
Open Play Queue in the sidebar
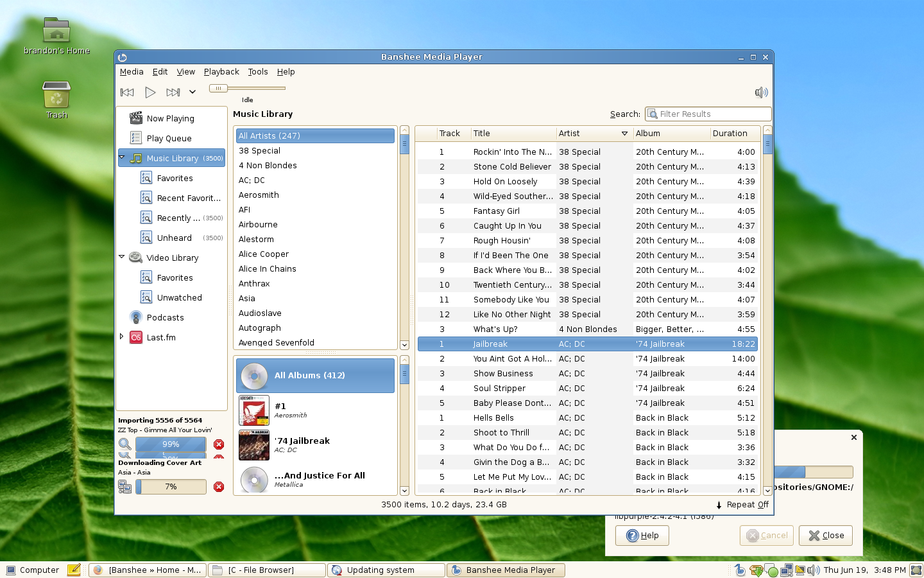tap(169, 139)
